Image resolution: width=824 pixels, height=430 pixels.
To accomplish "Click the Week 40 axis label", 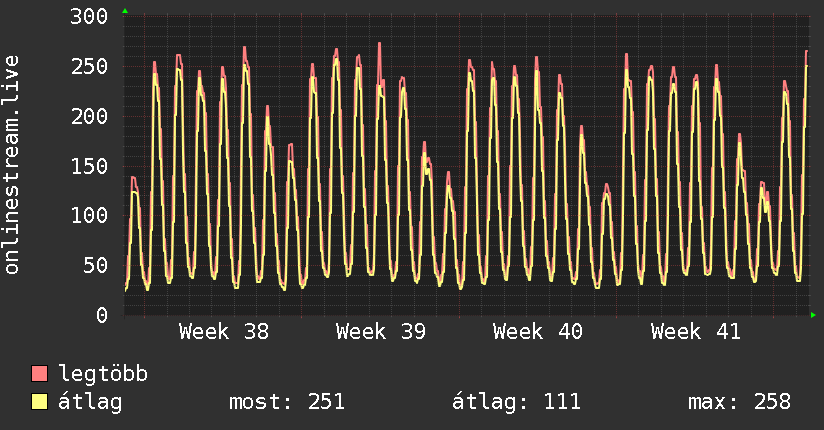I will pos(538,332).
